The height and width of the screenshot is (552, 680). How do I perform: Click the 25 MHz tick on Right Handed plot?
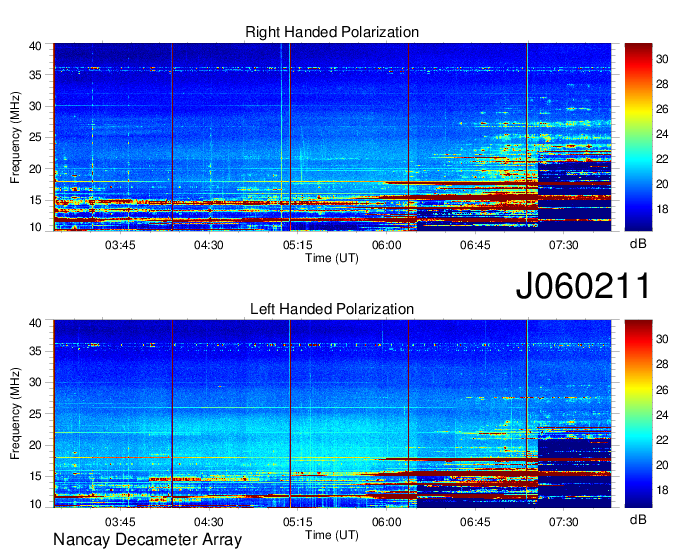[x=35, y=137]
